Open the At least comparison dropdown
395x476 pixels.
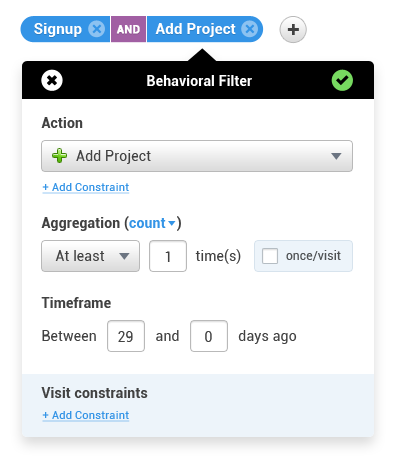click(90, 256)
